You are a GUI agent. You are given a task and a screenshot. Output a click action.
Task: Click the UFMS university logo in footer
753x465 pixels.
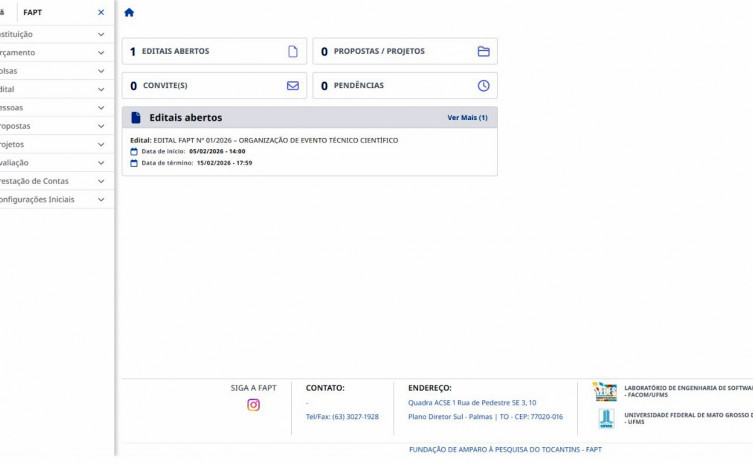pos(605,418)
